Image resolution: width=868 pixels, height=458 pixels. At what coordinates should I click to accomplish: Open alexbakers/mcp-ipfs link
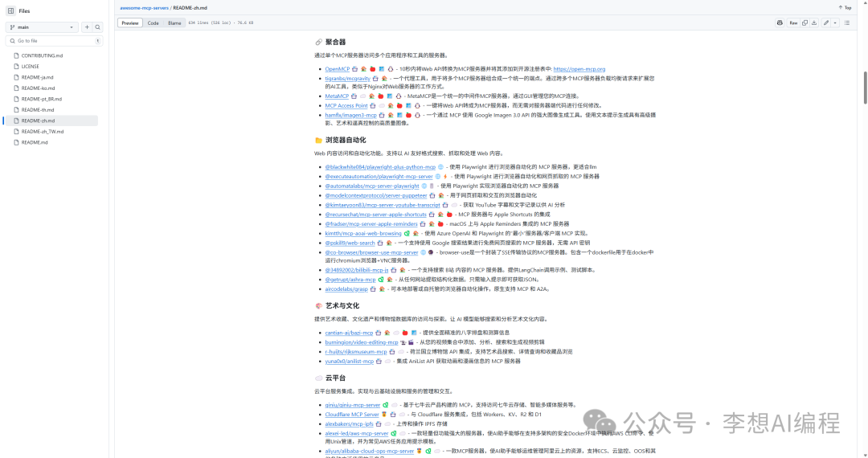click(350, 424)
